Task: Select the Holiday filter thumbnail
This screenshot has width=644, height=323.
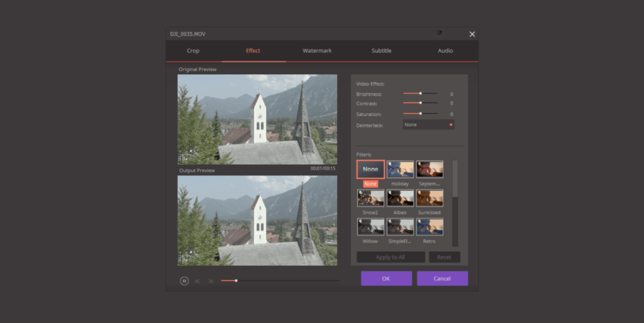Action: [400, 169]
